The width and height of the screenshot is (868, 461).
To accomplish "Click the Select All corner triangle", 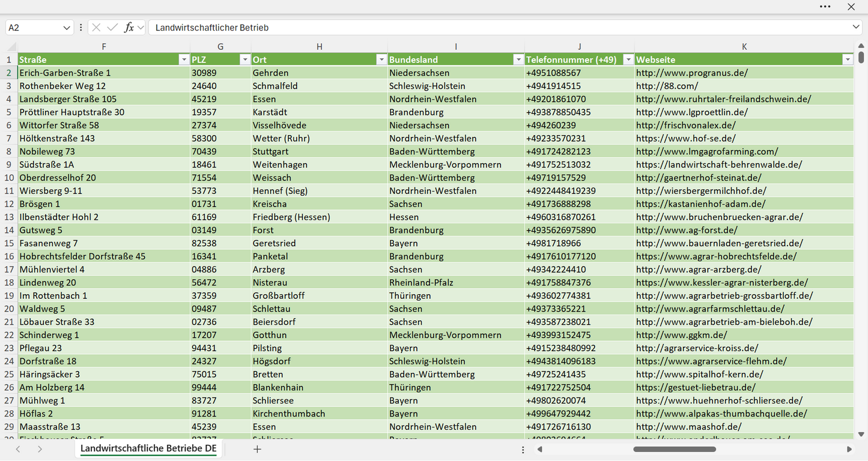I will (x=11, y=47).
